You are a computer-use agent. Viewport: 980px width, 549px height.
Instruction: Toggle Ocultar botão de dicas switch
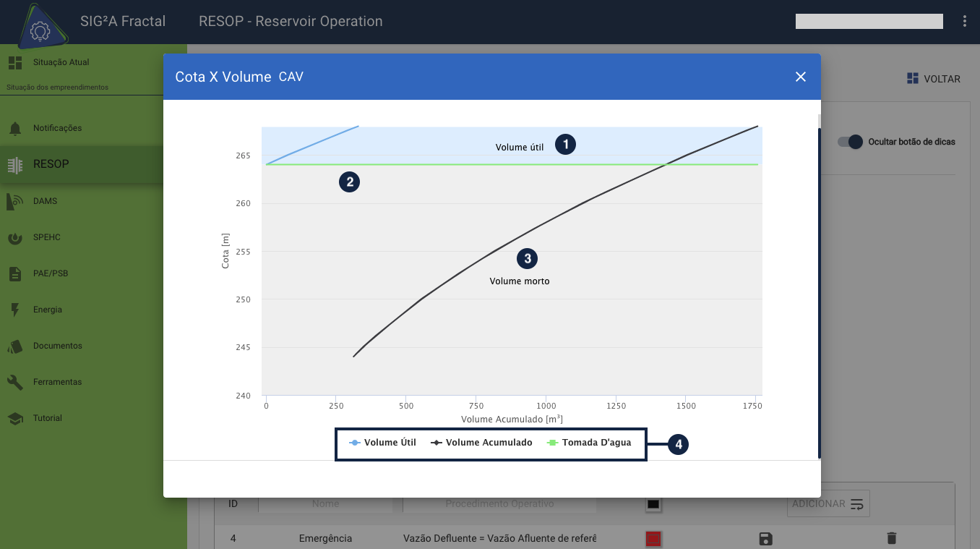pos(851,142)
